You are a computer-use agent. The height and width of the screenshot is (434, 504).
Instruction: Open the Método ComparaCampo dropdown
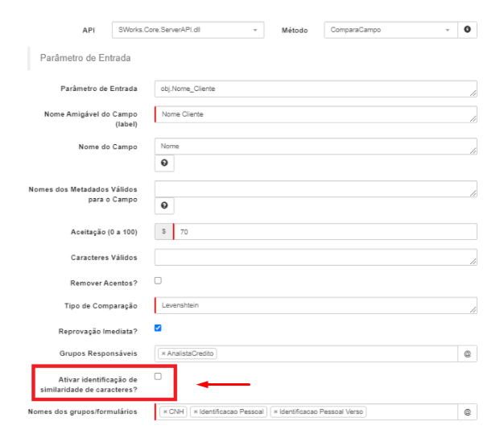point(390,30)
